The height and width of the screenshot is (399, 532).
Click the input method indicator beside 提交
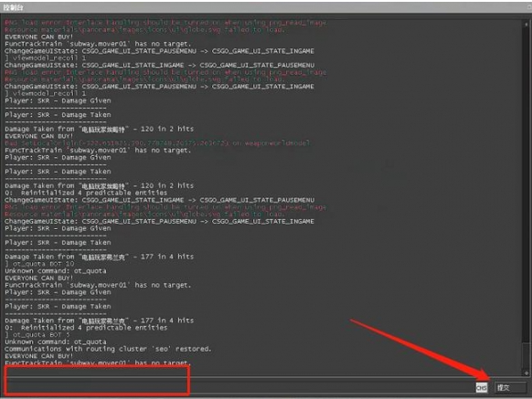[482, 387]
